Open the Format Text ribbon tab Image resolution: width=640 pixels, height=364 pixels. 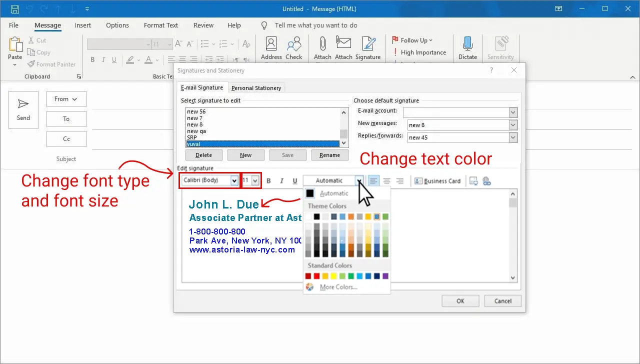click(160, 25)
